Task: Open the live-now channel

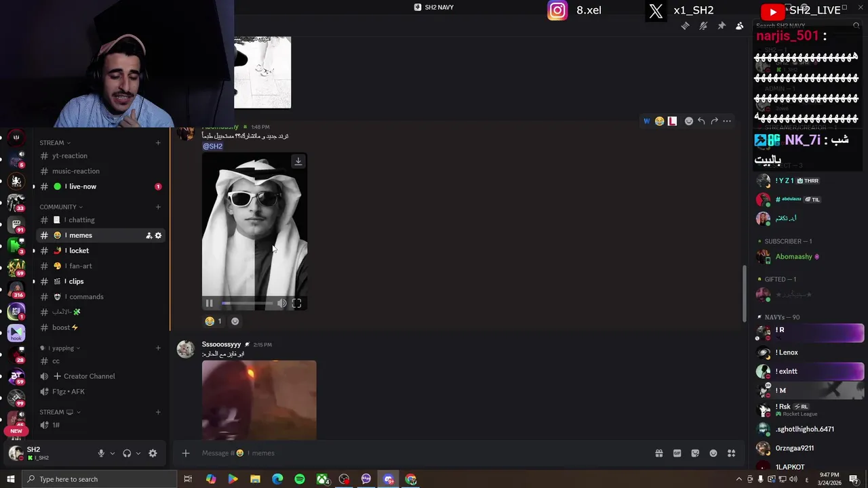Action: [x=100, y=186]
